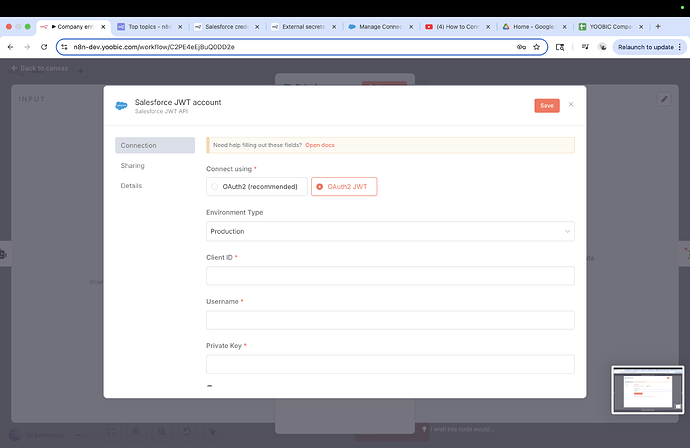Switch to the YOOBIC Company sheets tab
690x448 pixels.
coord(611,27)
